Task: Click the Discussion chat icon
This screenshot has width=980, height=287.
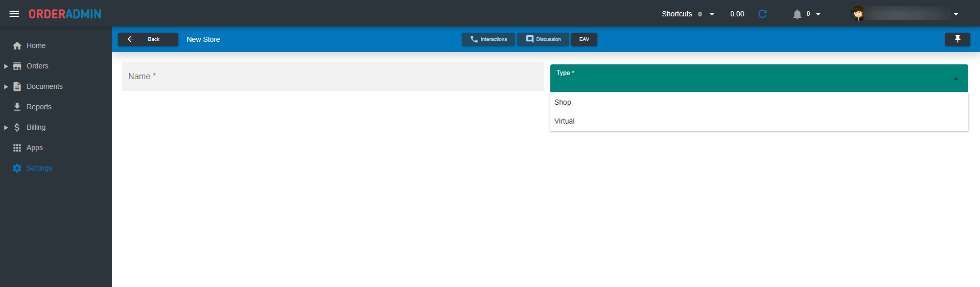Action: 530,39
